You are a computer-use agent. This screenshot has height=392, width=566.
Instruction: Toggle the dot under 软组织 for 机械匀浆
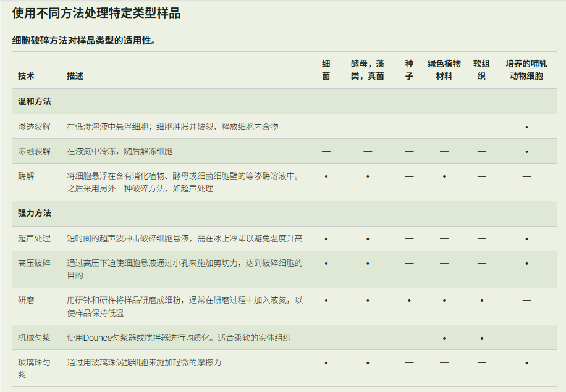click(480, 338)
